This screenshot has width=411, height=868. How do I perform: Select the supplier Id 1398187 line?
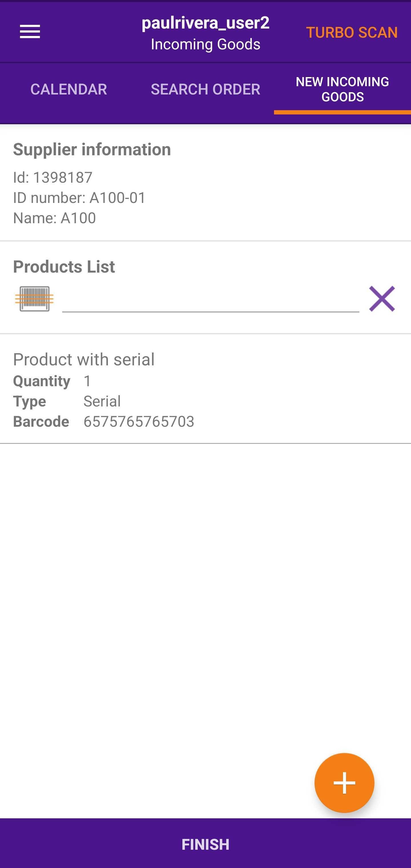pos(53,177)
